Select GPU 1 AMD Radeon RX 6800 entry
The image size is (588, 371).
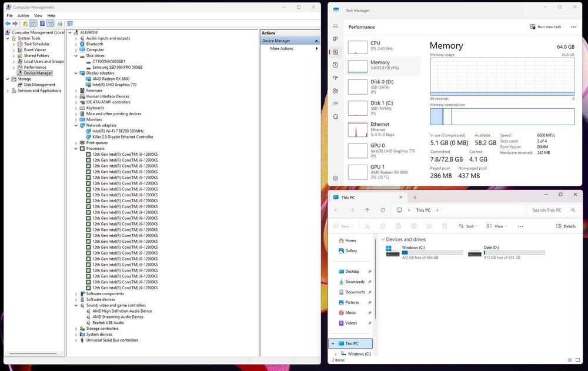(383, 172)
